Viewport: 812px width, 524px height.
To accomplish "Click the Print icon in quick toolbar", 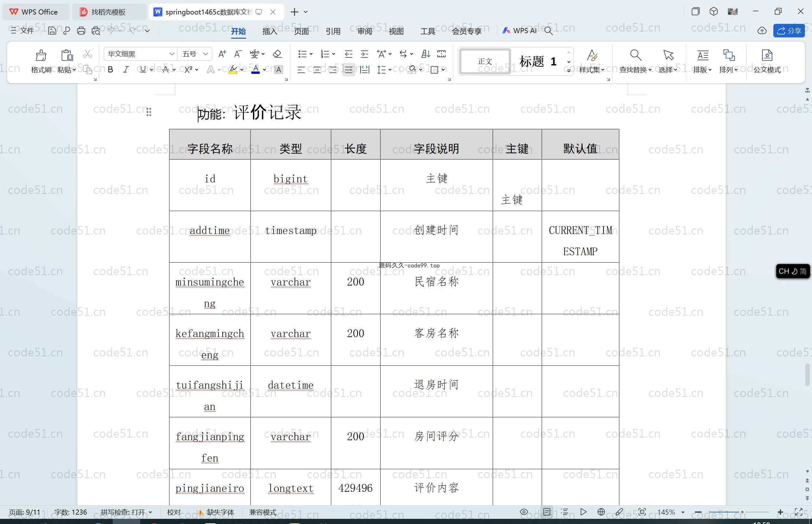I will click(x=81, y=31).
